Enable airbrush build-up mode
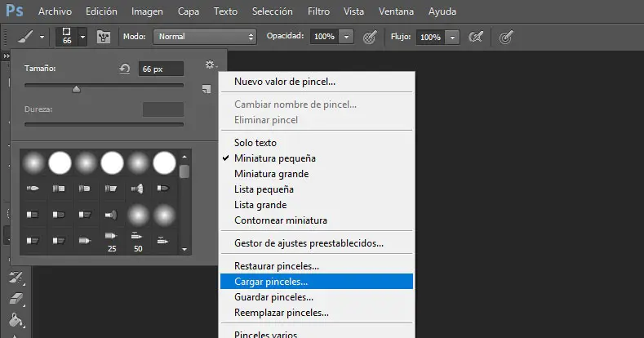The height and width of the screenshot is (338, 644). (476, 37)
